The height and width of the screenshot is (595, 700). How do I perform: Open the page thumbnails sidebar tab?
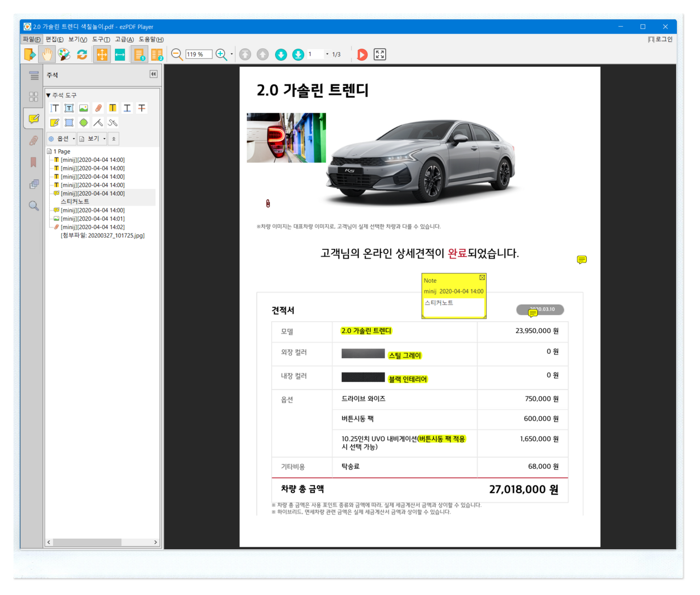tap(34, 97)
